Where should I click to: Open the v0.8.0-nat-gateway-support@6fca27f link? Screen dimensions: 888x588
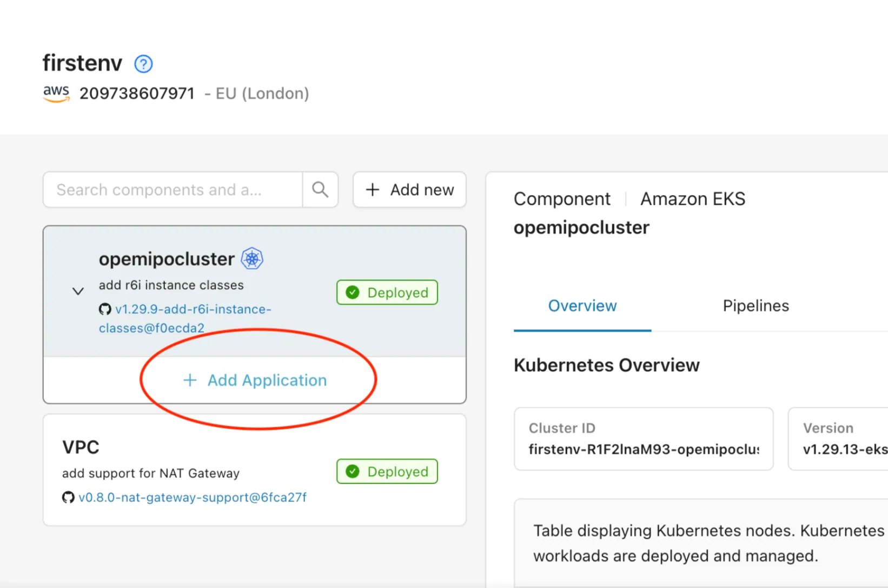tap(193, 497)
